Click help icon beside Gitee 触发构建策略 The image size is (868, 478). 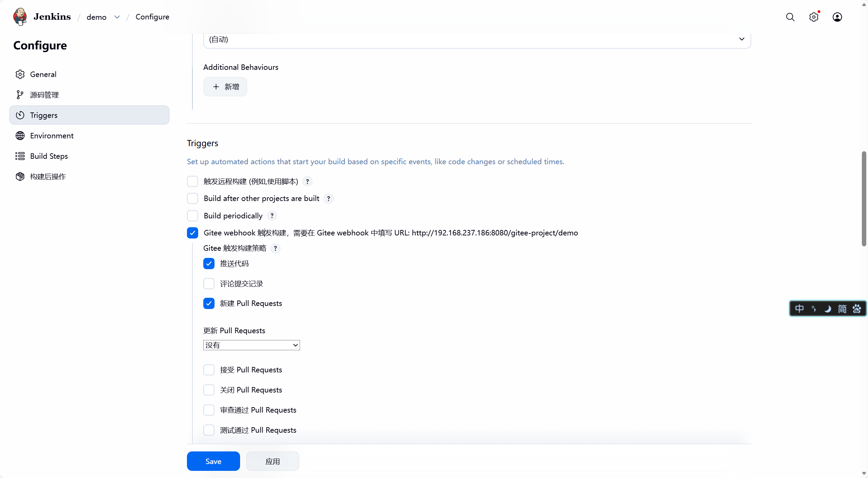(x=275, y=248)
